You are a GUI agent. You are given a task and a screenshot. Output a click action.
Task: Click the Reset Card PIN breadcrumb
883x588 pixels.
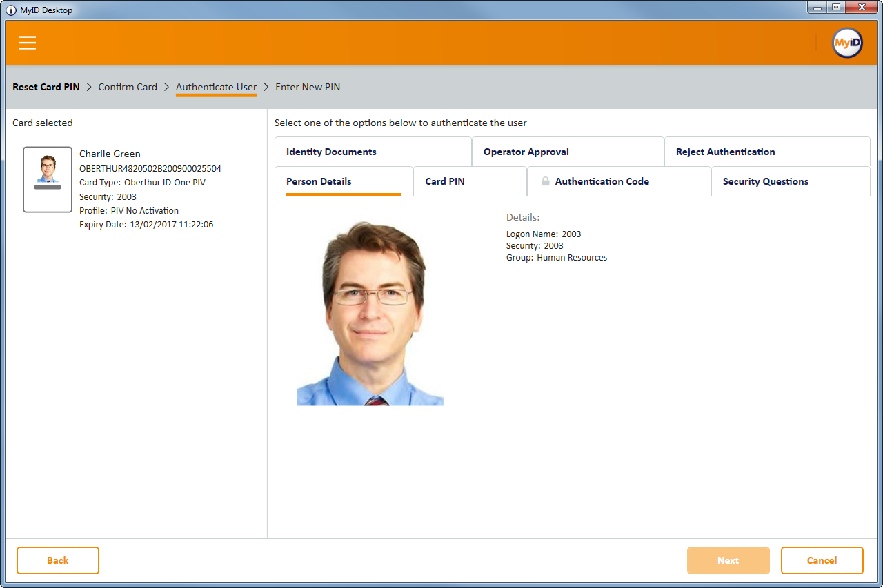[46, 87]
